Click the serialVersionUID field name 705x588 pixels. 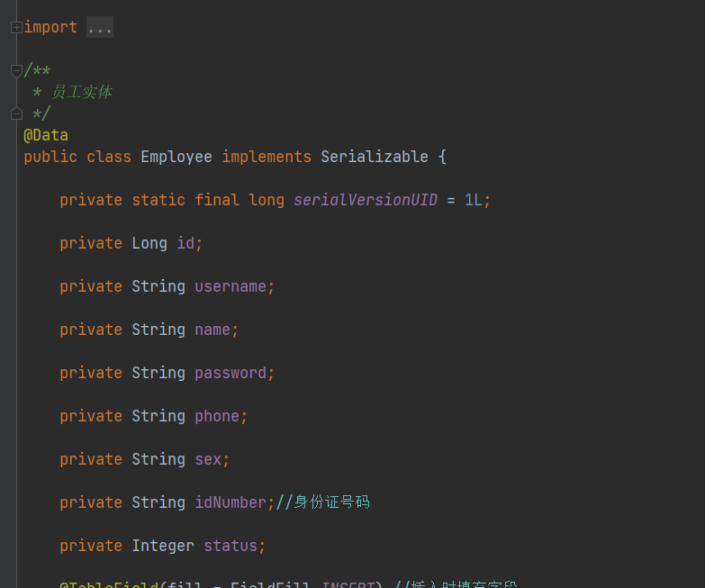[365, 200]
